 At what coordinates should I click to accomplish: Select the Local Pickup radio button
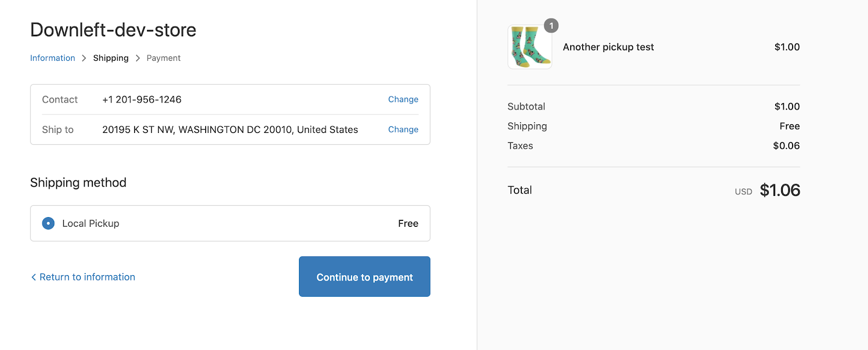click(48, 224)
